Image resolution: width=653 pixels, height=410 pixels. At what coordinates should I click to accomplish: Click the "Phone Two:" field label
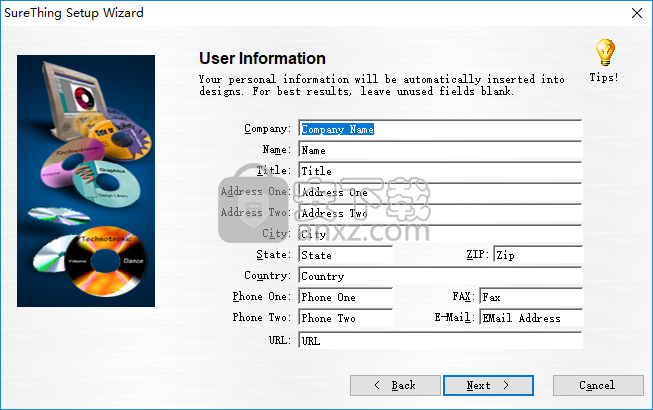(262, 318)
